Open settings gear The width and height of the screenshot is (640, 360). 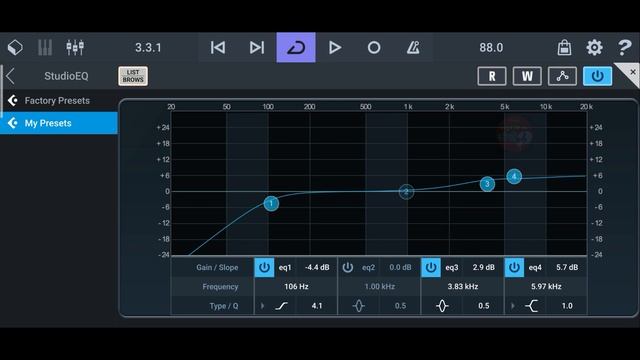(x=594, y=47)
